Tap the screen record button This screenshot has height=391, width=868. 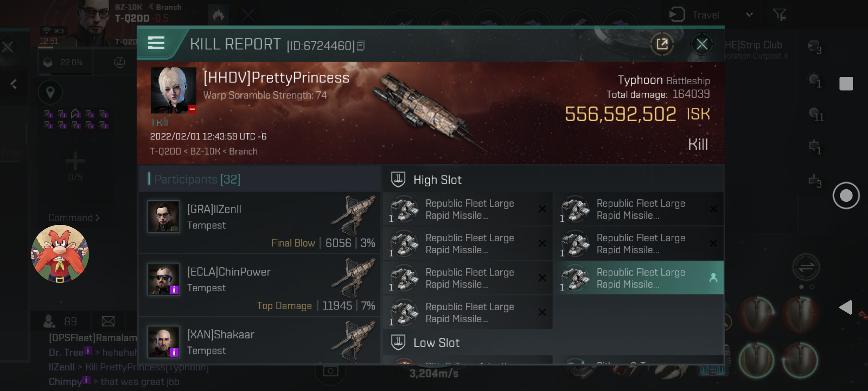[846, 195]
